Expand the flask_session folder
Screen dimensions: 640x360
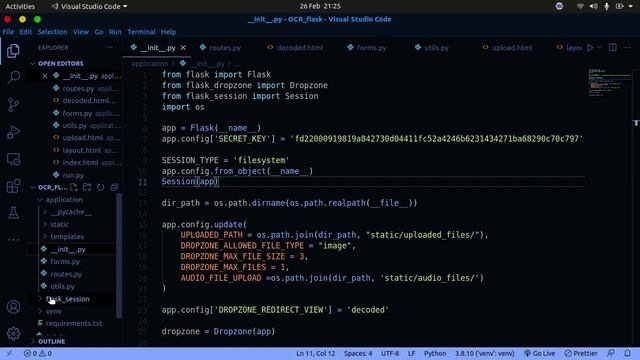(67, 299)
